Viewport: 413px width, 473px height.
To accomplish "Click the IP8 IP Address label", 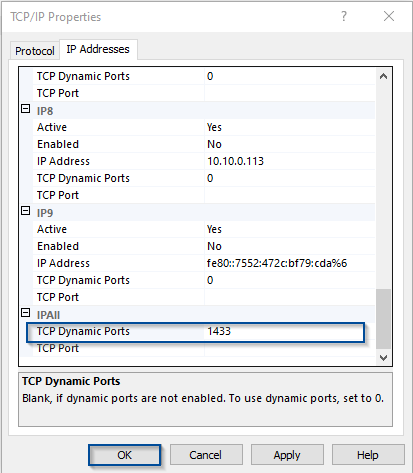I will (63, 161).
